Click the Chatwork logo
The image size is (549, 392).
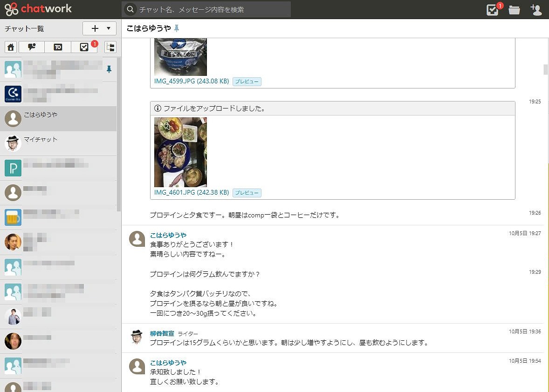point(38,9)
